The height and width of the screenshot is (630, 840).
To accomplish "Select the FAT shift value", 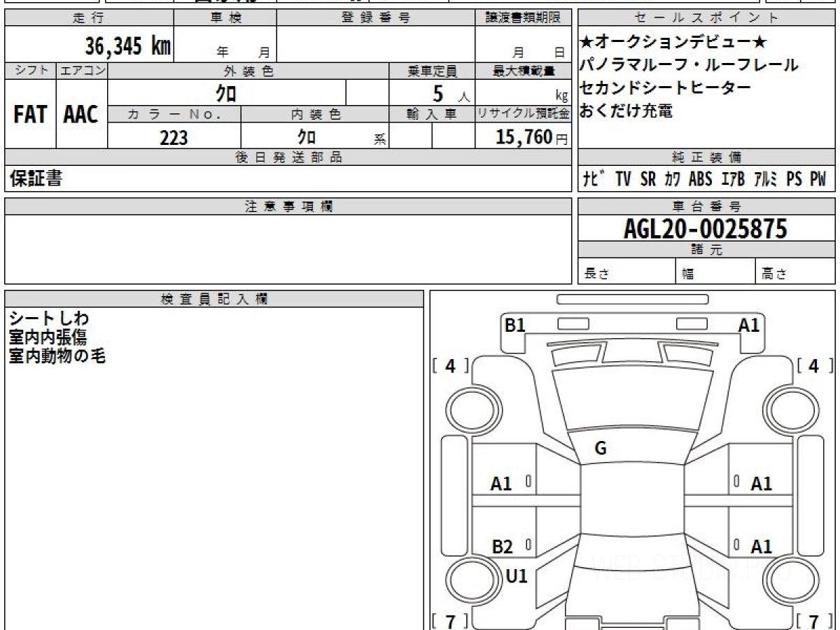I will (30, 114).
